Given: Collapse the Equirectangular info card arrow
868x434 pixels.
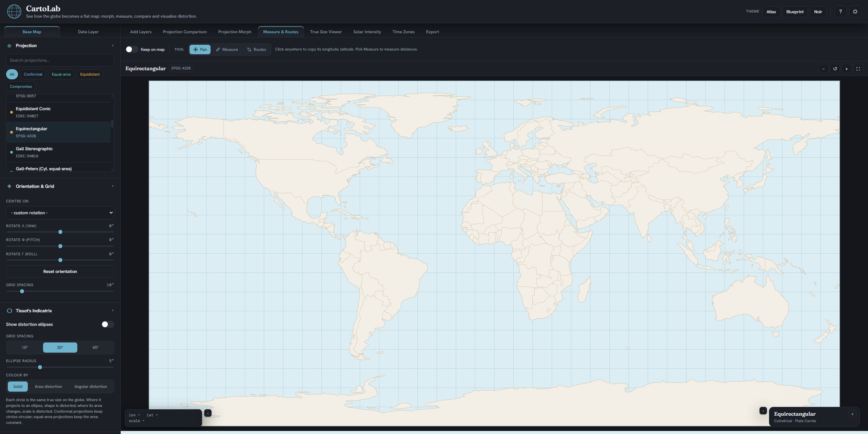Looking at the screenshot, I should click(x=763, y=411).
